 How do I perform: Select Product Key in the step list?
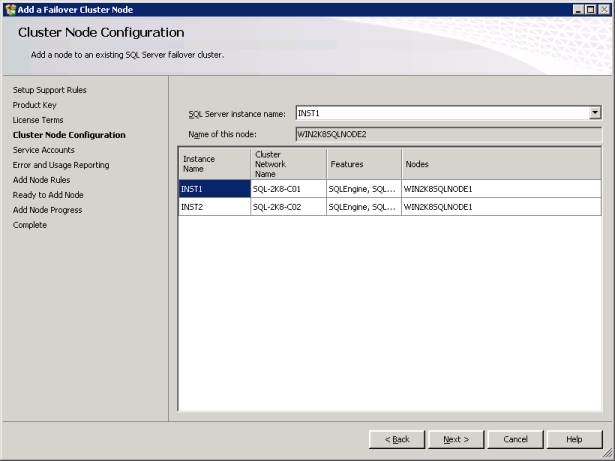coord(34,105)
